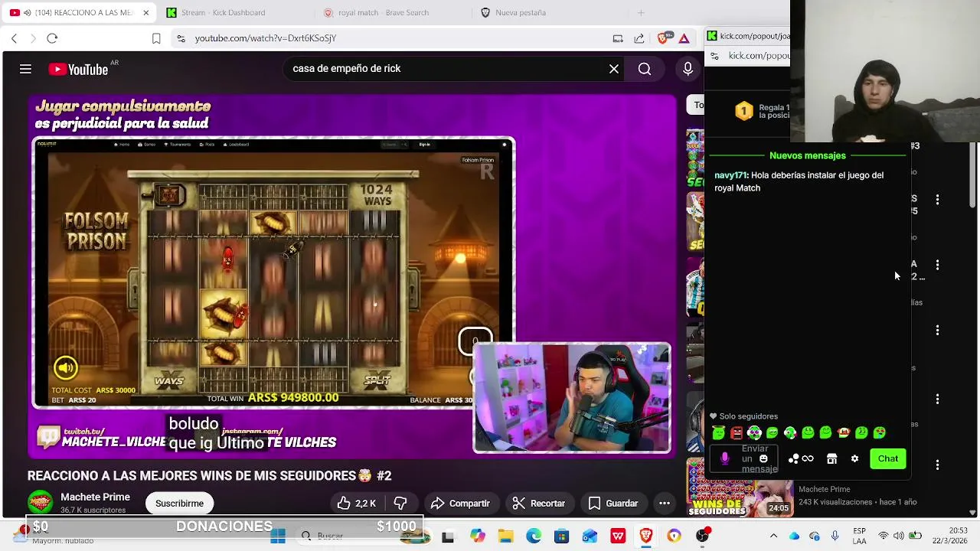The image size is (980, 551).
Task: Subscribe with the Suscribirme button
Action: tap(179, 503)
